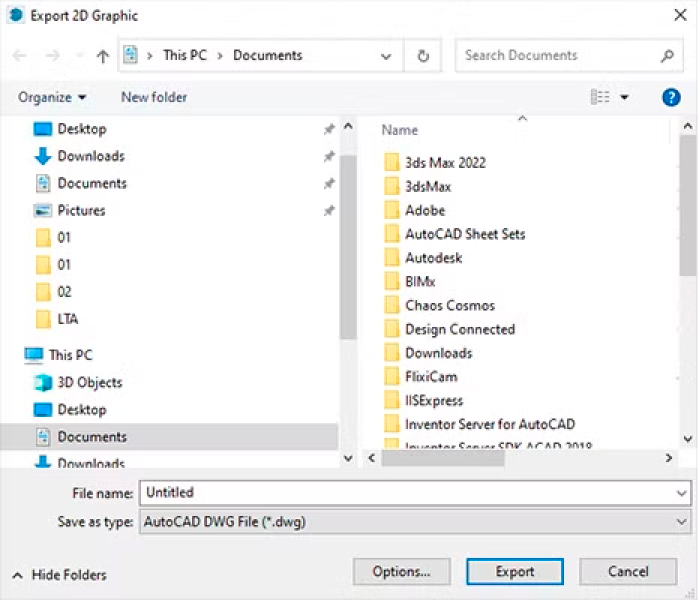This screenshot has width=698, height=600.
Task: Select Inventor Server for AutoCAD folder
Action: pyautogui.click(x=479, y=424)
